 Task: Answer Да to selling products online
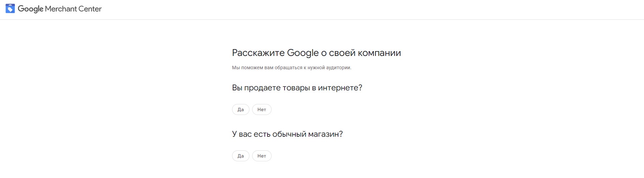[241, 109]
